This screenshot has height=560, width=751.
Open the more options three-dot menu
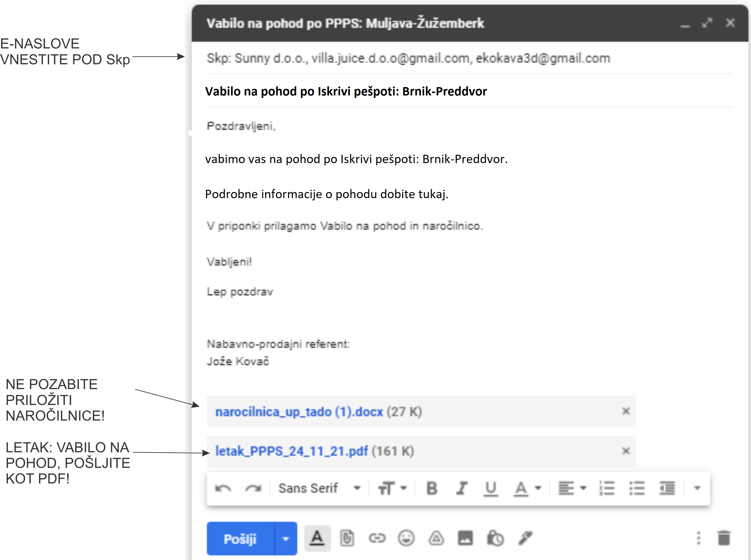(x=698, y=538)
